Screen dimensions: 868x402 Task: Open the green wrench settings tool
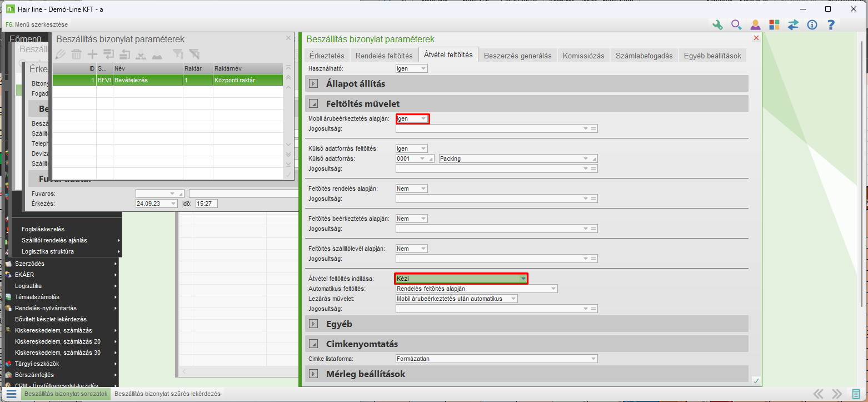tap(717, 24)
